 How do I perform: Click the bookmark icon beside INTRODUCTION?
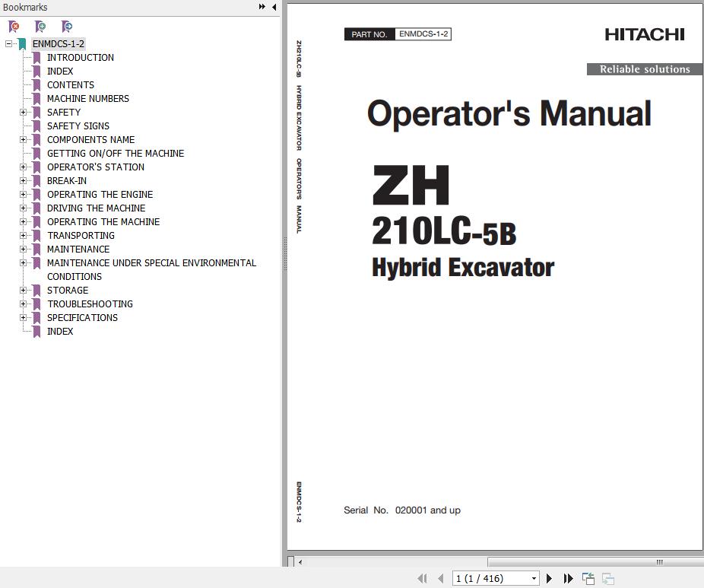(x=36, y=58)
